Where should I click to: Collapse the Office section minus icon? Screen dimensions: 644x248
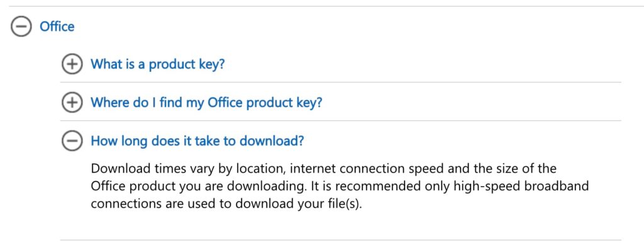coord(21,26)
